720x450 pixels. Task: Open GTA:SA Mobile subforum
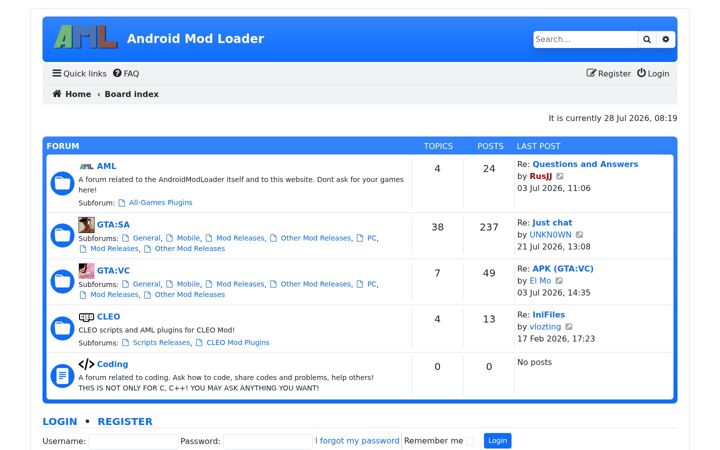pos(188,238)
